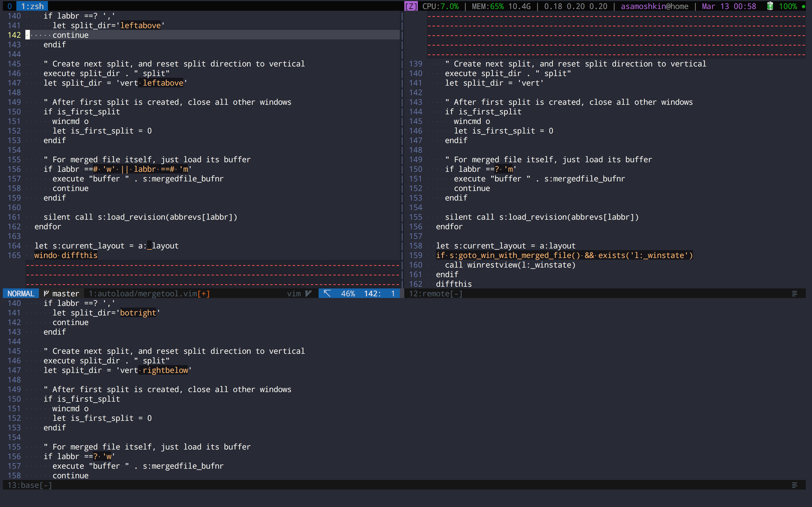Screen dimensions: 812x507
Task: Click 'botright' text in base window
Action: click(x=138, y=313)
